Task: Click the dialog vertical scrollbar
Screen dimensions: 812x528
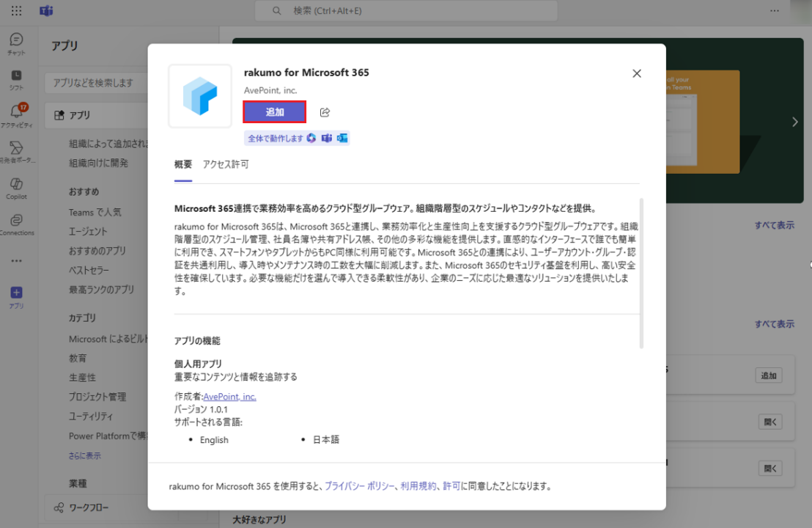Action: pyautogui.click(x=641, y=273)
